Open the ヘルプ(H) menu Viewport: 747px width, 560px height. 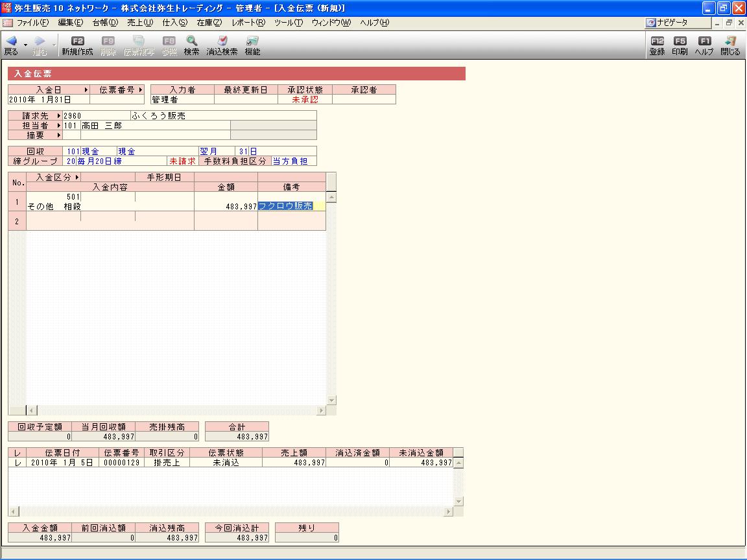pyautogui.click(x=374, y=23)
